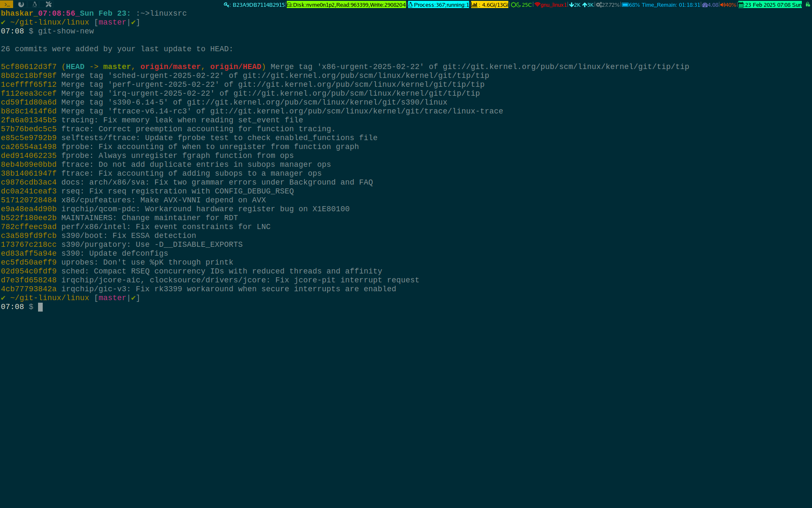Image resolution: width=812 pixels, height=508 pixels.
Task: Click the calendar date 23 Feb 2025 block
Action: pyautogui.click(x=770, y=5)
